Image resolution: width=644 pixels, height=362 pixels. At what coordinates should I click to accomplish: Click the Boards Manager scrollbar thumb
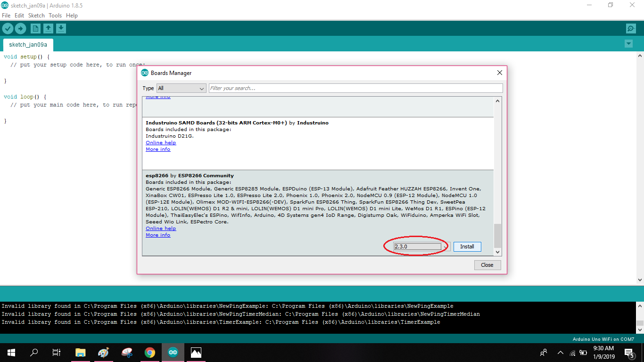497,236
